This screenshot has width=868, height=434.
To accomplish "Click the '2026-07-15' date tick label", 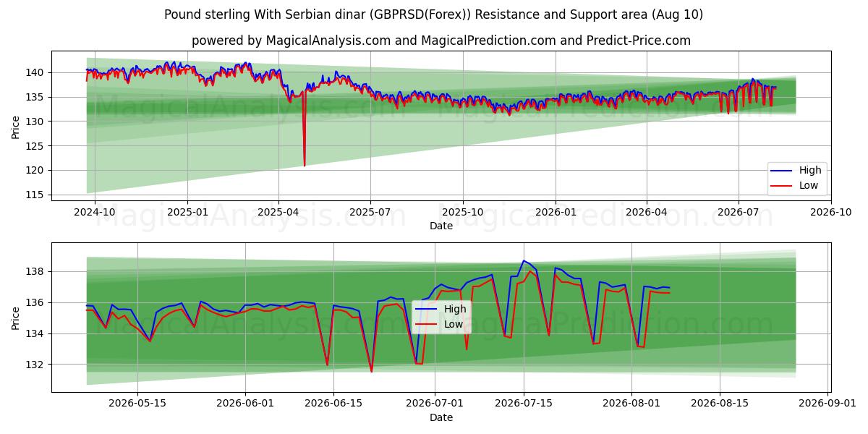I will [524, 404].
